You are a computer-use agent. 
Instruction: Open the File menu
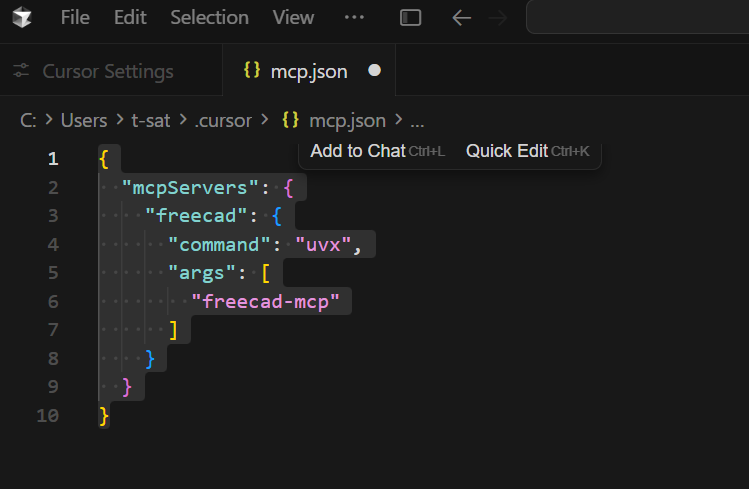[x=75, y=18]
